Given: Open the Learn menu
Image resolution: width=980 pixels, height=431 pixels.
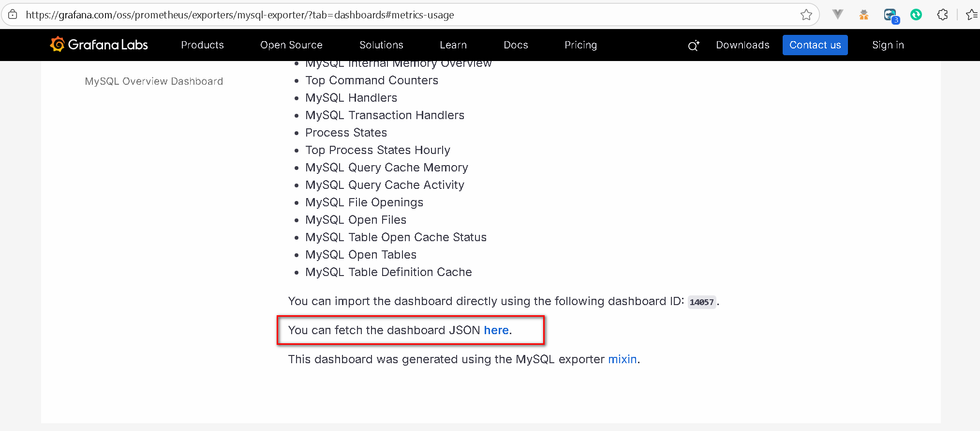Looking at the screenshot, I should [x=453, y=45].
